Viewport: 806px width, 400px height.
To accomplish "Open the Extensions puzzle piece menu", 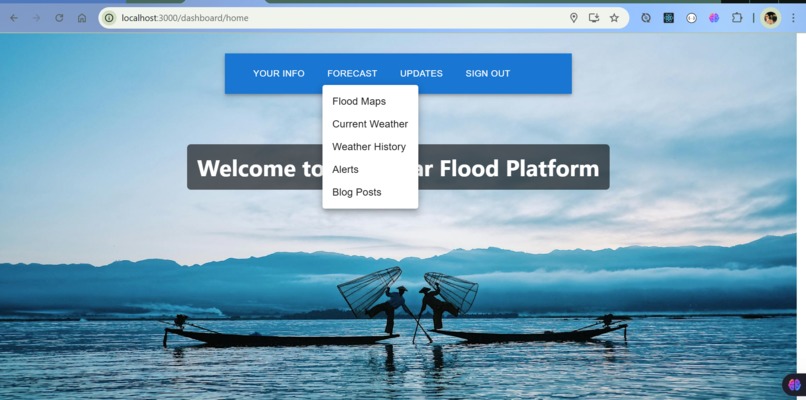I will click(x=737, y=18).
